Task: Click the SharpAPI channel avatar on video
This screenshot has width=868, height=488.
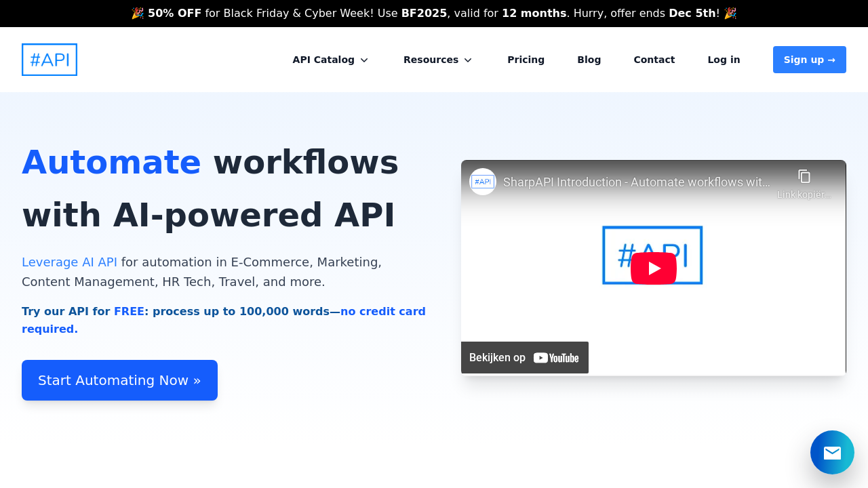Action: [x=483, y=182]
